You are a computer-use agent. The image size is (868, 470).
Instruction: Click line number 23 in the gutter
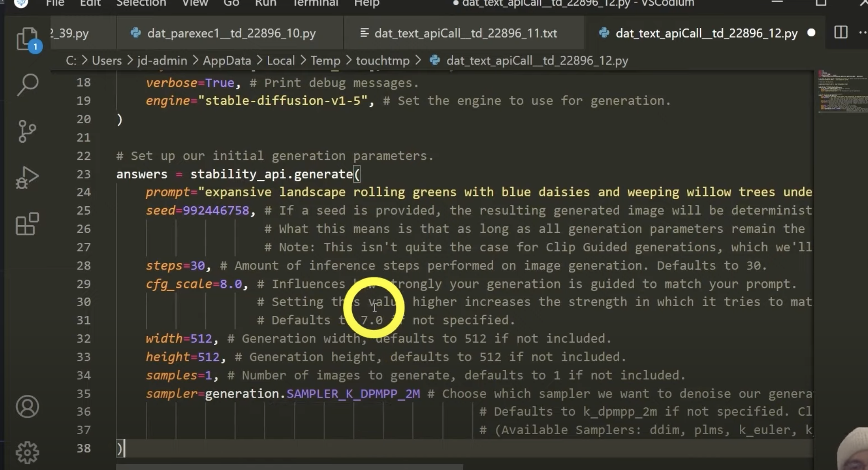pyautogui.click(x=84, y=174)
